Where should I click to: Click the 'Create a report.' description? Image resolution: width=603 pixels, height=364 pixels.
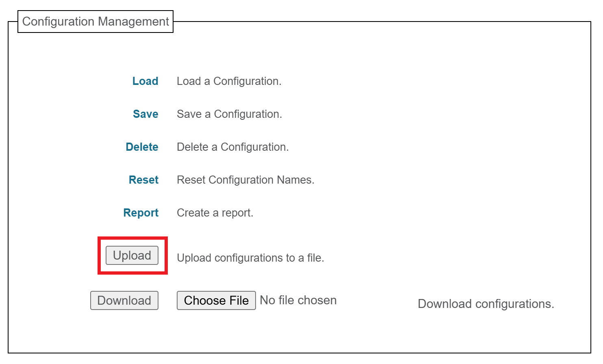[215, 213]
